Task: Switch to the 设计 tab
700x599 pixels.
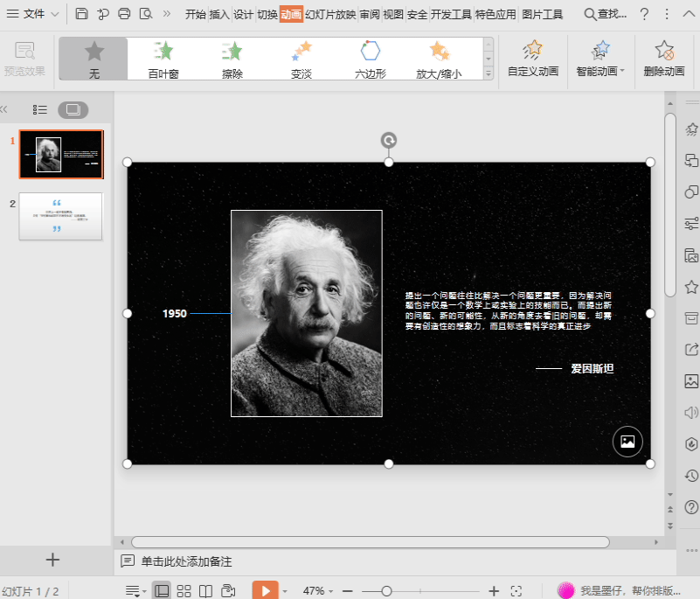Action: click(x=243, y=14)
